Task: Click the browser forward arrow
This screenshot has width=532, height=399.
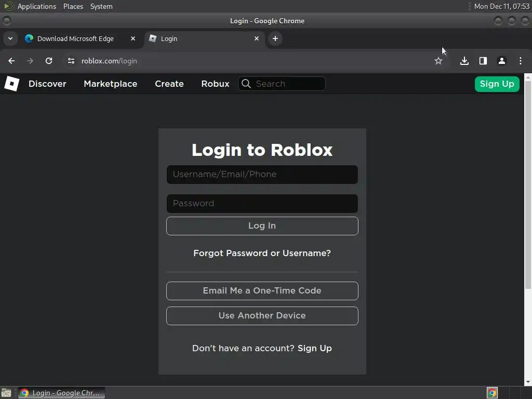Action: click(x=30, y=61)
